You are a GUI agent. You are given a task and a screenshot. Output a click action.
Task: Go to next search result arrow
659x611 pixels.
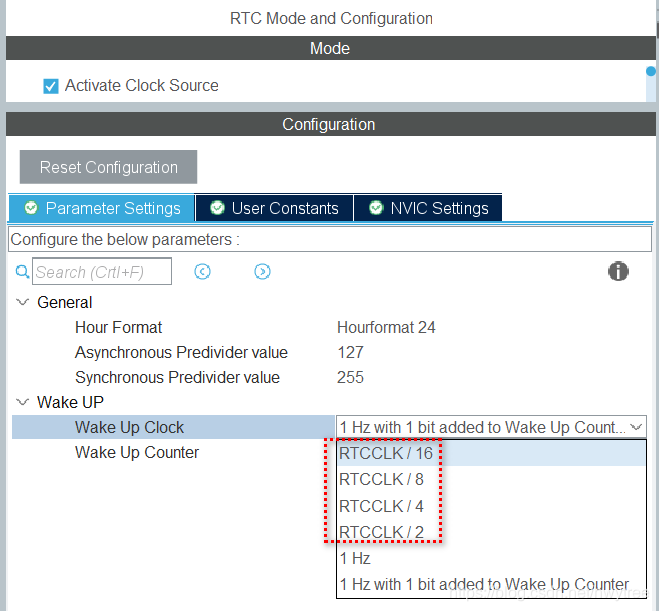coord(262,271)
